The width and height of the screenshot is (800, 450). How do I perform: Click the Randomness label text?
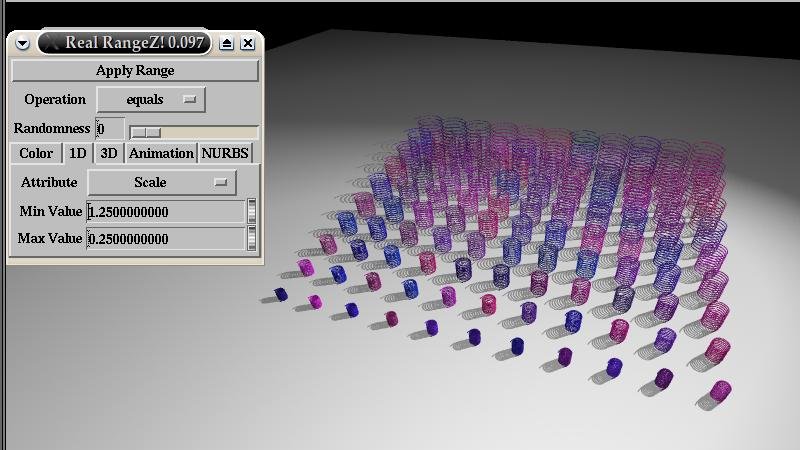(52, 129)
